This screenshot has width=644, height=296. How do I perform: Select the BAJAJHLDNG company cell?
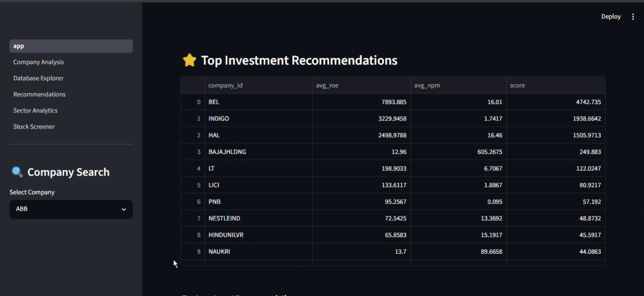click(x=258, y=152)
